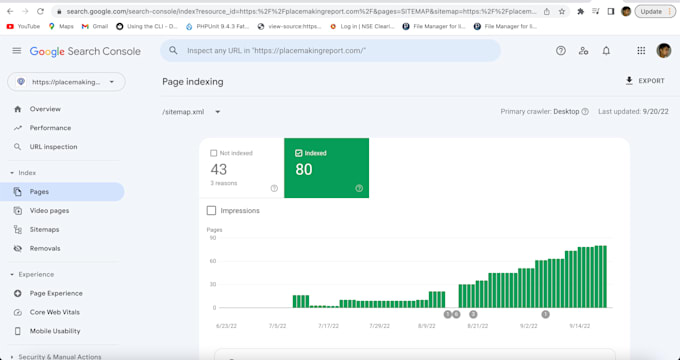
Task: Click the Google Search Console logo
Action: pos(85,51)
